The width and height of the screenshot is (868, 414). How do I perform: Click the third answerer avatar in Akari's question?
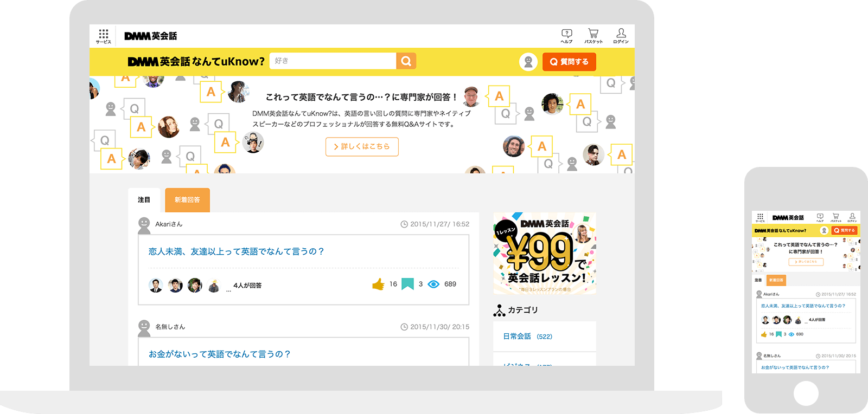coord(195,285)
